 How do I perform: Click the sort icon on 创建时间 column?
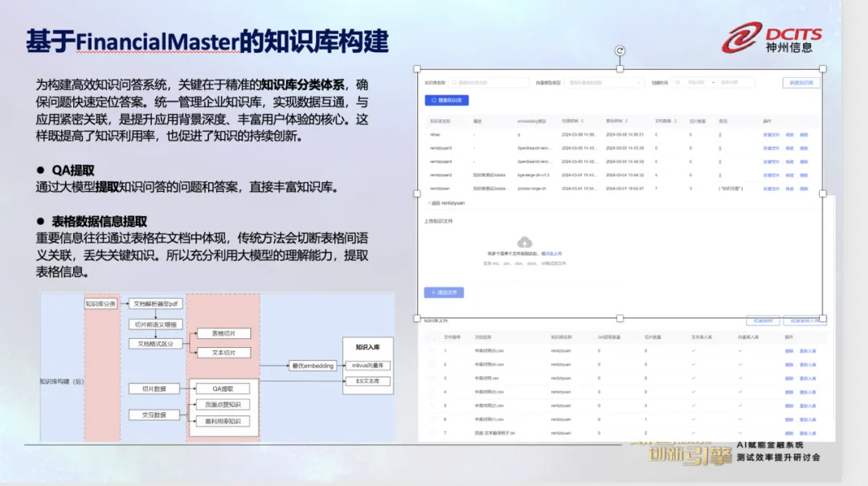[x=582, y=120]
